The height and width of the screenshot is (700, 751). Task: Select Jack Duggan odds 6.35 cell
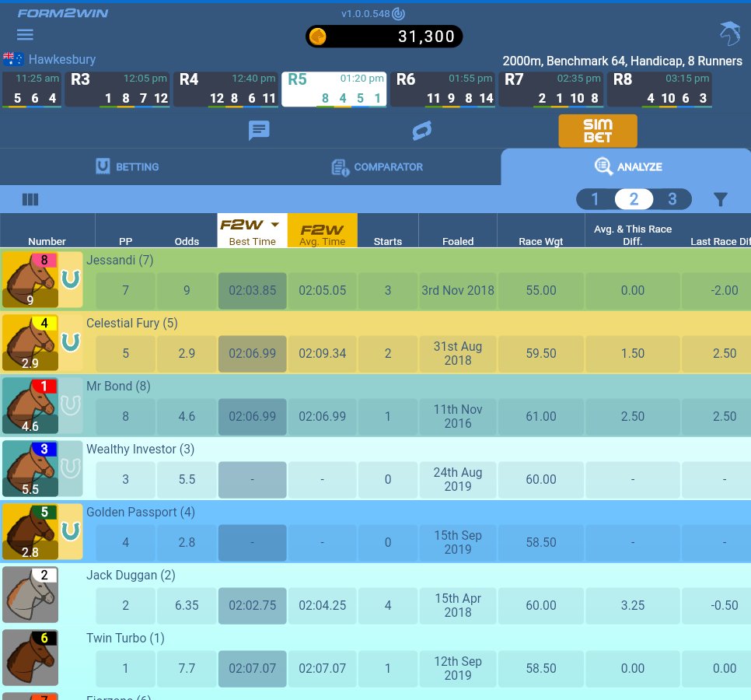point(187,606)
